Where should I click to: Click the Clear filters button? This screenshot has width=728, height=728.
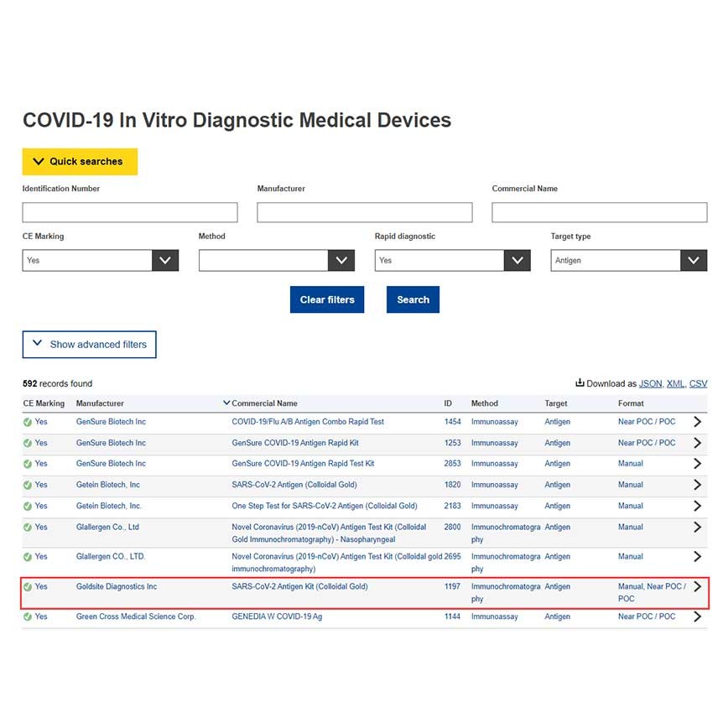click(327, 299)
